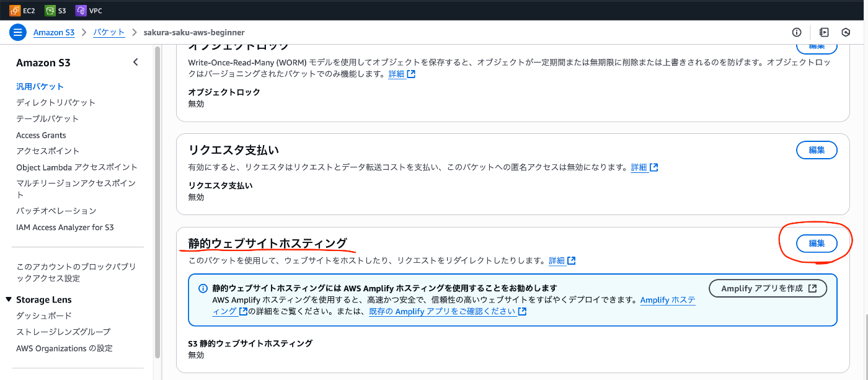Collapse the Amazon S3 side navigation
This screenshot has height=380, width=868.
point(136,62)
